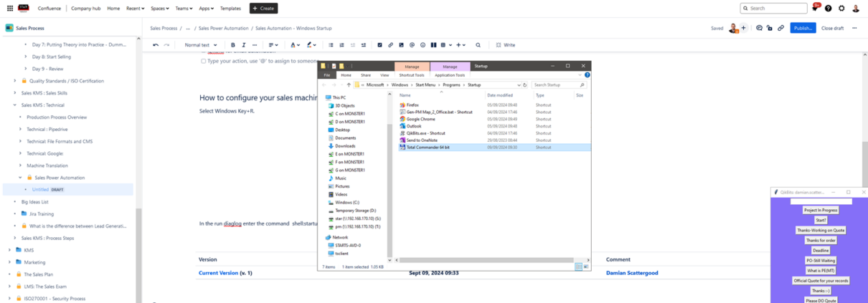Screen dimensions: 868x303
Task: Undo the last edit in the editor
Action: tap(156, 45)
